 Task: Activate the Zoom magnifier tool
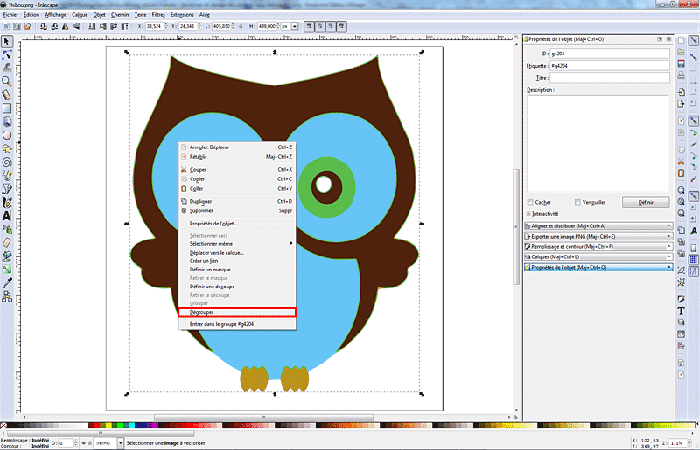point(7,81)
